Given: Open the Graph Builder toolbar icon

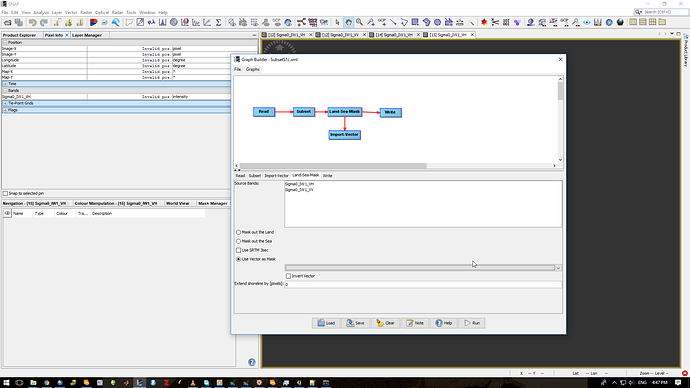Looking at the screenshot, I should (301, 22).
